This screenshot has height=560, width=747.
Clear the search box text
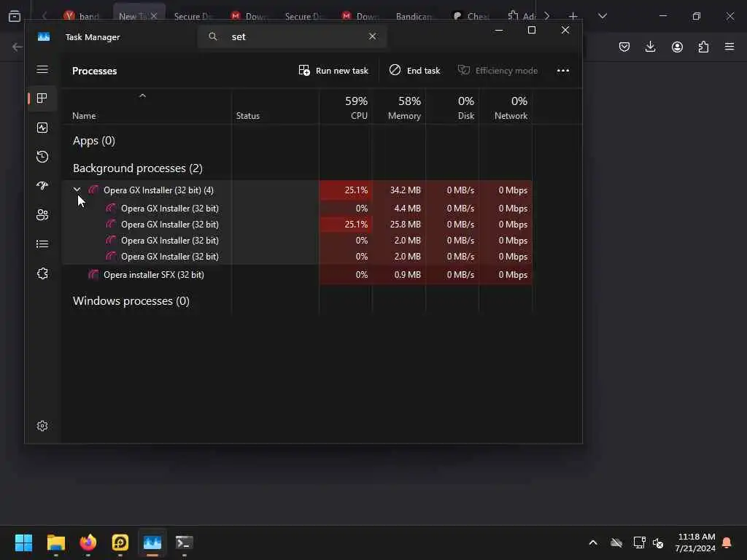tap(372, 36)
